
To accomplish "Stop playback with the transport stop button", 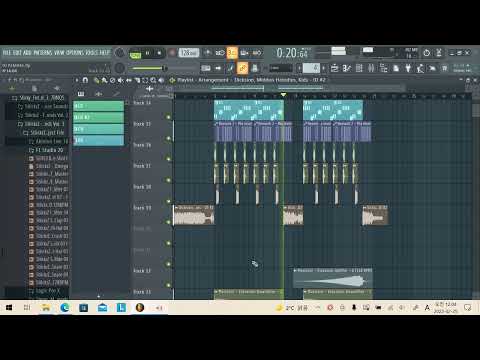I will pos(159,53).
